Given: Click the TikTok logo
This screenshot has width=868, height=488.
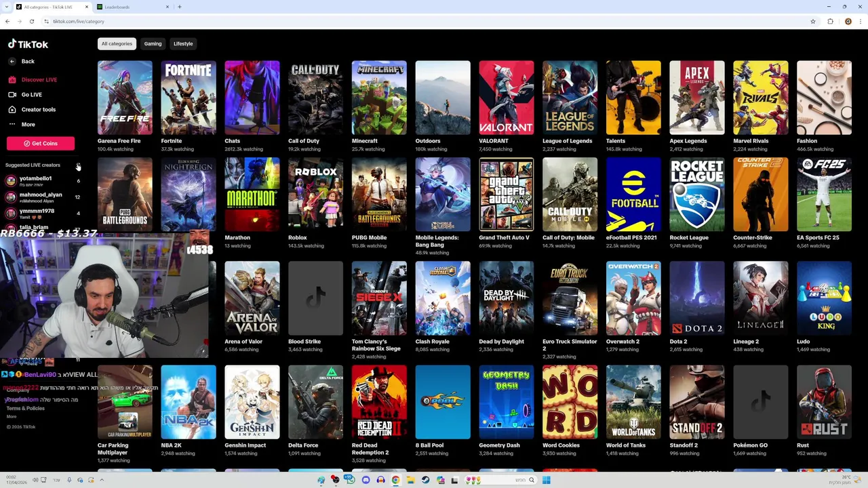Looking at the screenshot, I should coord(28,44).
